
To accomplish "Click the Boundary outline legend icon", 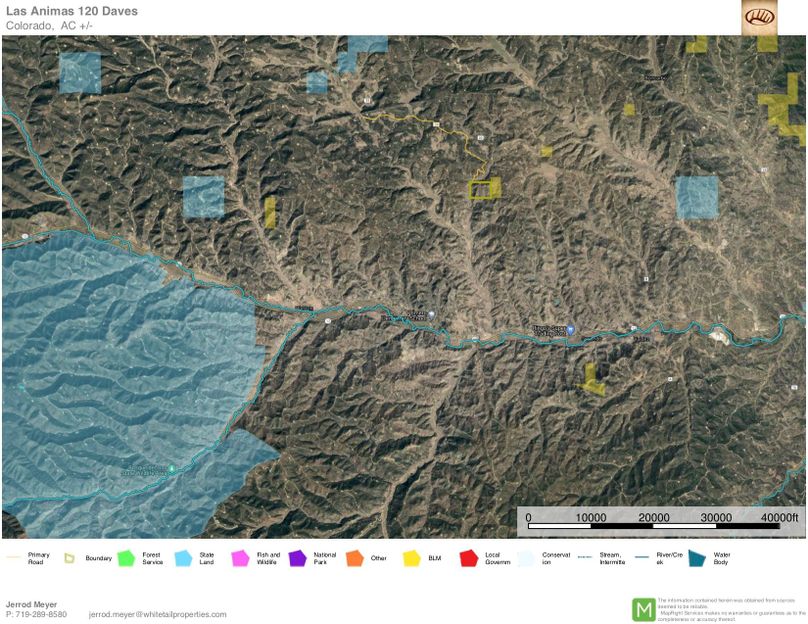I will [x=69, y=558].
